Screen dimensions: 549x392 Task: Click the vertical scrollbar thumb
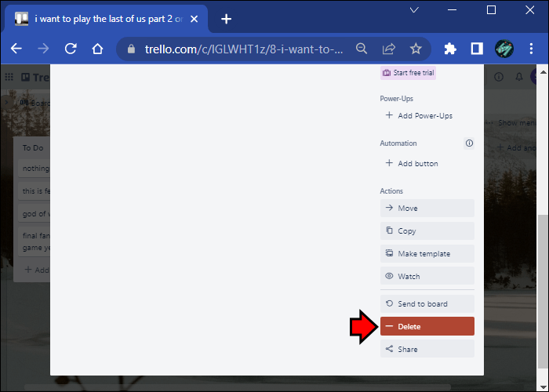[543, 291]
